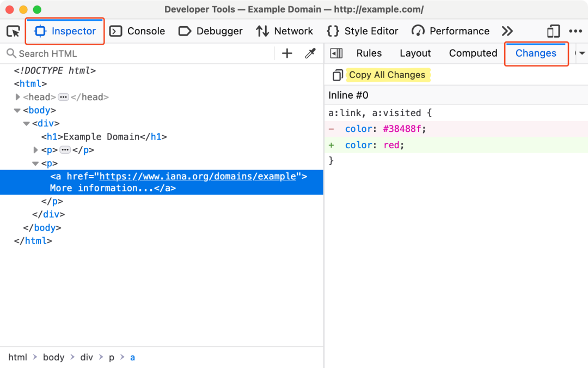Pick a color from page with eyedropper
This screenshot has width=588, height=368.
point(310,53)
